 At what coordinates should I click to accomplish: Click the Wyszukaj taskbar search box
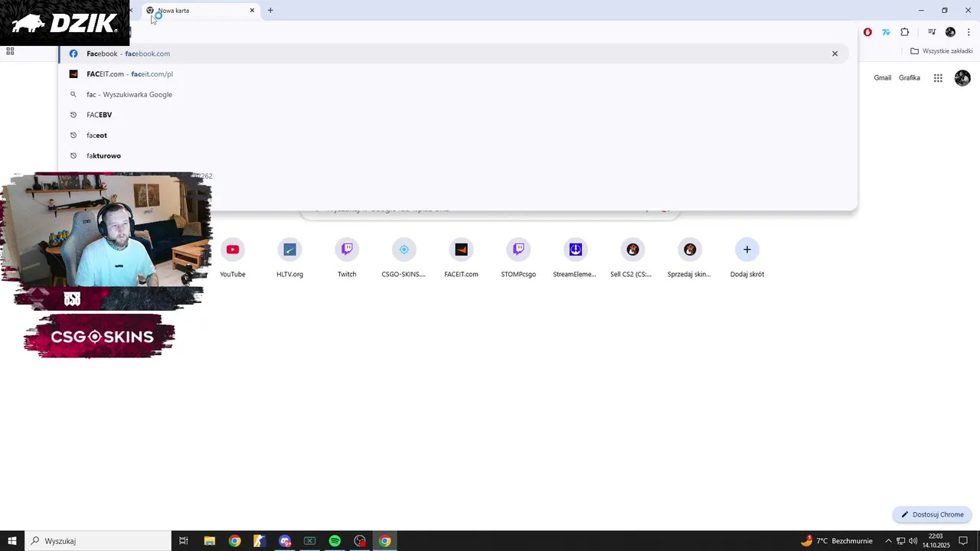click(x=98, y=541)
